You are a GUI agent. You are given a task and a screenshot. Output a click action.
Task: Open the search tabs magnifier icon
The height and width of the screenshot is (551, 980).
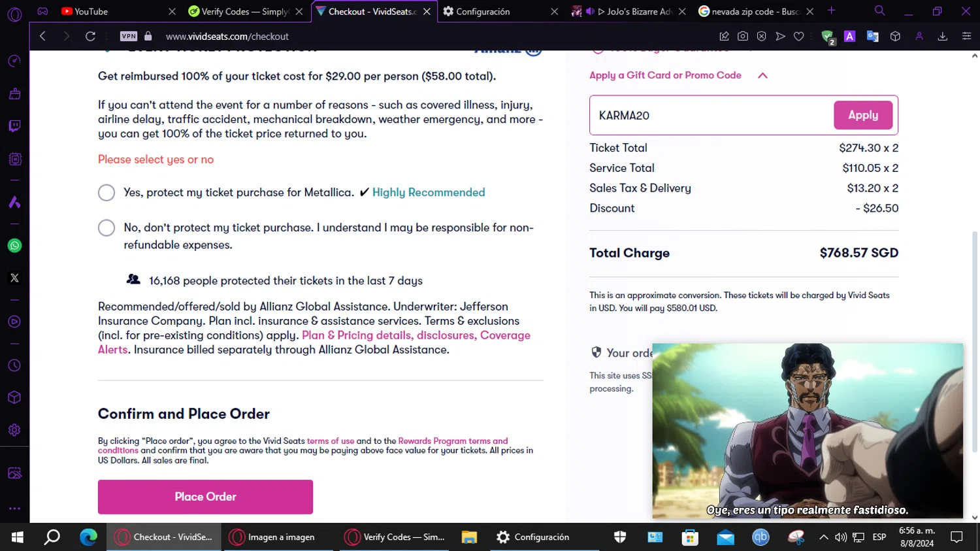(x=879, y=10)
